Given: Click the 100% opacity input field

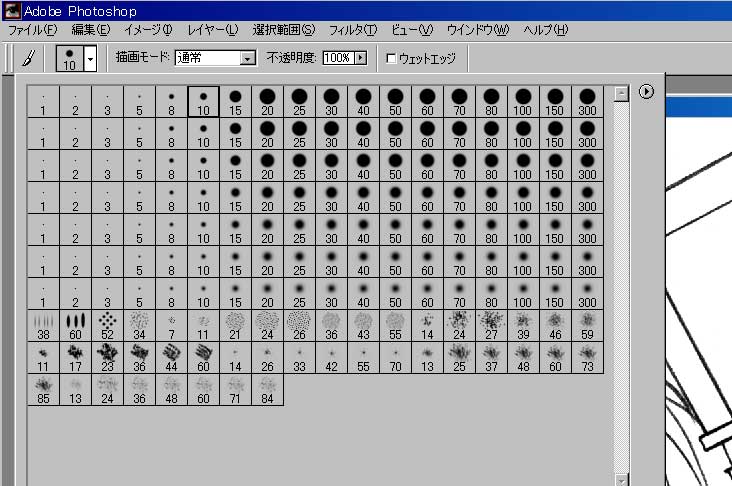Looking at the screenshot, I should [338, 58].
